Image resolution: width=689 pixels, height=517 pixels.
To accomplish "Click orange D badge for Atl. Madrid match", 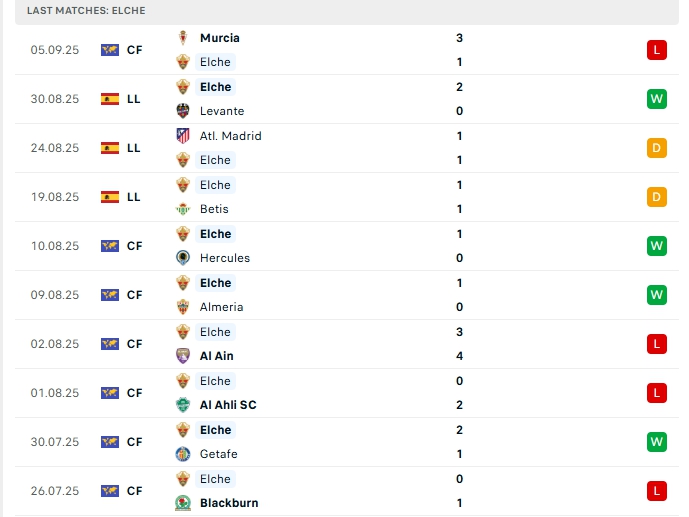I will [657, 148].
